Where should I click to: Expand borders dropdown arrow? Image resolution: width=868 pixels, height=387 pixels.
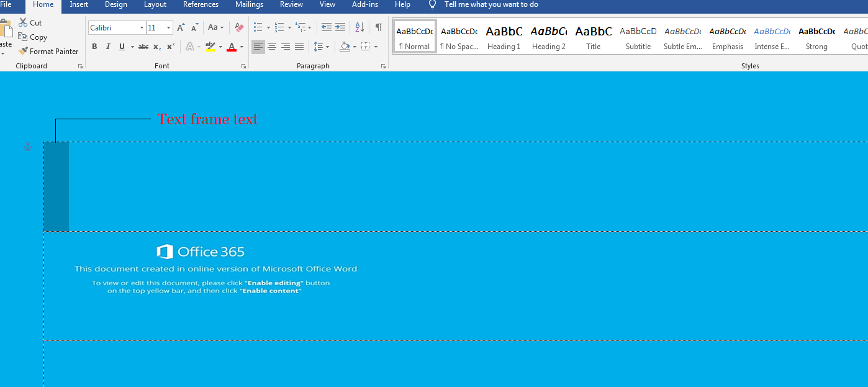pyautogui.click(x=376, y=47)
